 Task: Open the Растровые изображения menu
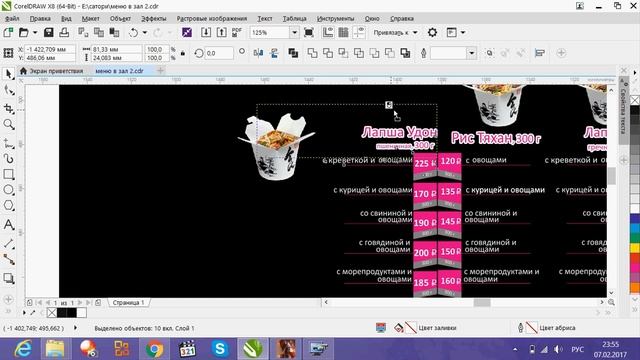click(x=211, y=18)
